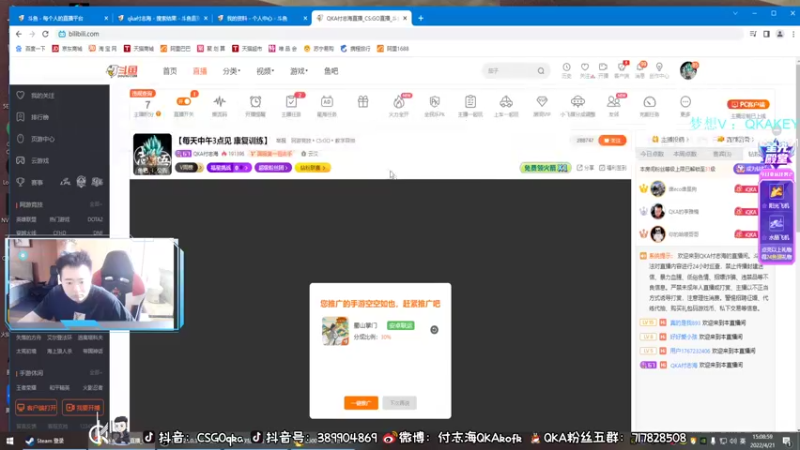Open the 首页 home menu
Screen dimensions: 800x450
(170, 71)
